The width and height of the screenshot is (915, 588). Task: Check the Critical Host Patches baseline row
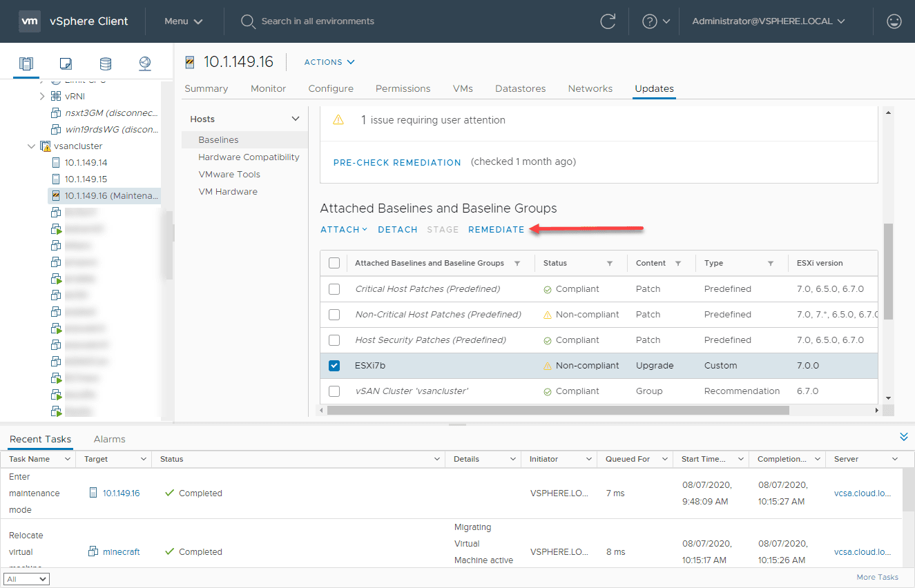pyautogui.click(x=334, y=288)
